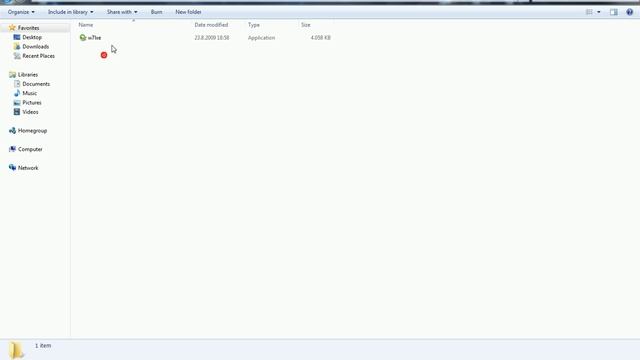640x360 pixels.
Task: Sort by the Type column header
Action: pyautogui.click(x=253, y=25)
